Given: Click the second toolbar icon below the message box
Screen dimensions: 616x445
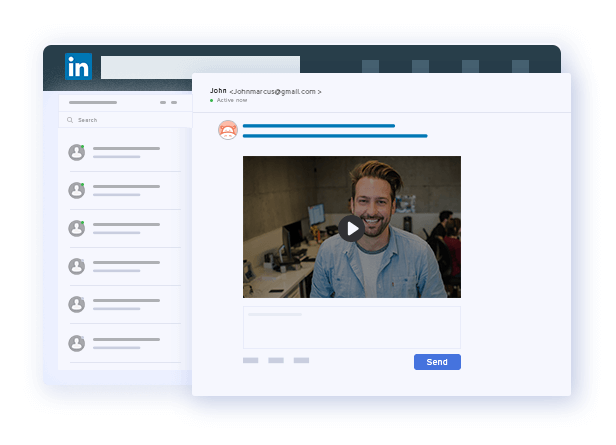Looking at the screenshot, I should 276,360.
